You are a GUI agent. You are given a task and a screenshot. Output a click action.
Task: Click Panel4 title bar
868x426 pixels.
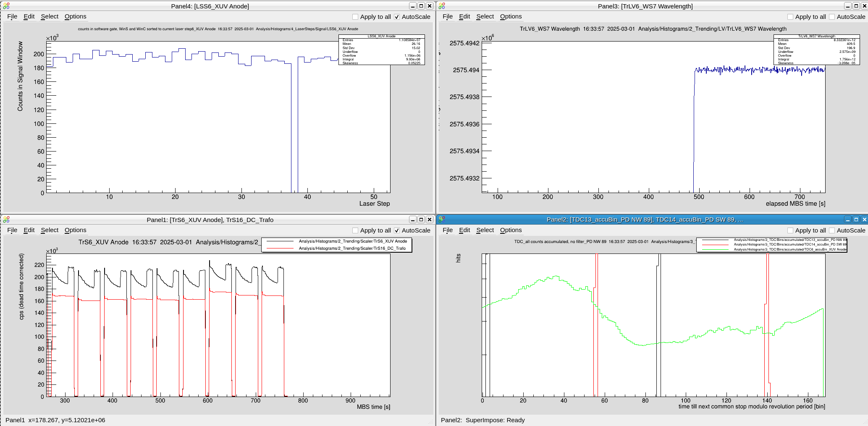(210, 6)
